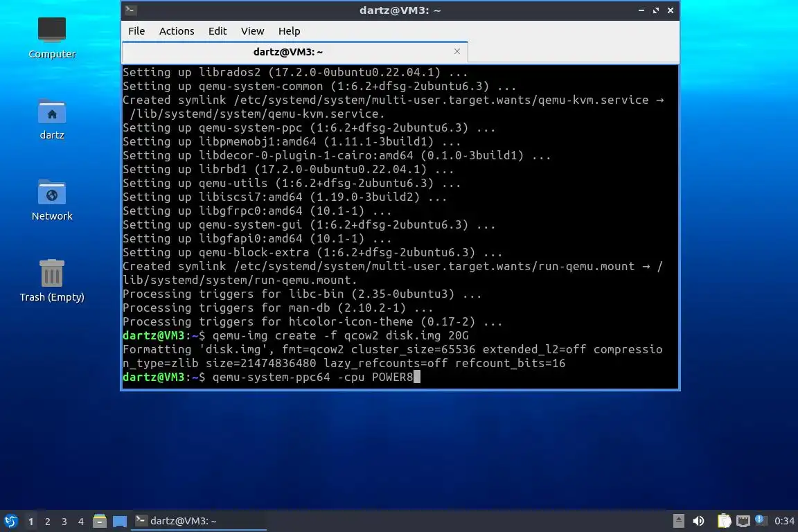
Task: Switch to workspace 3
Action: (64, 522)
